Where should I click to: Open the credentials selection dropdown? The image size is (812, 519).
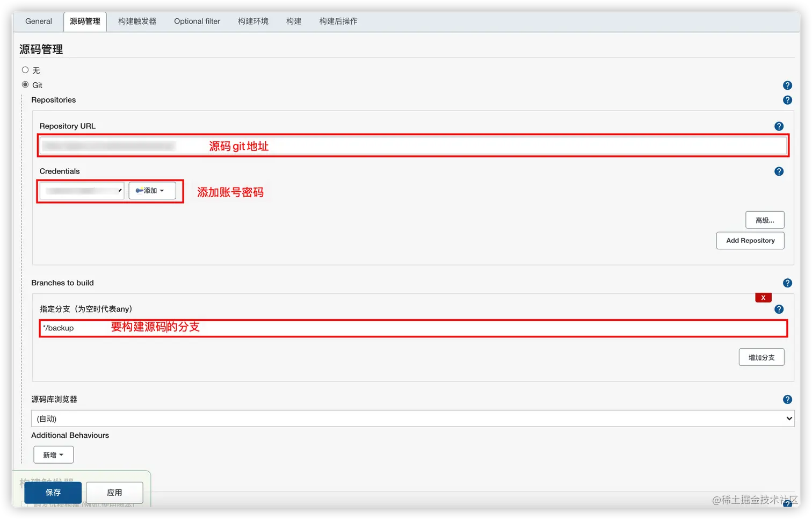click(82, 191)
